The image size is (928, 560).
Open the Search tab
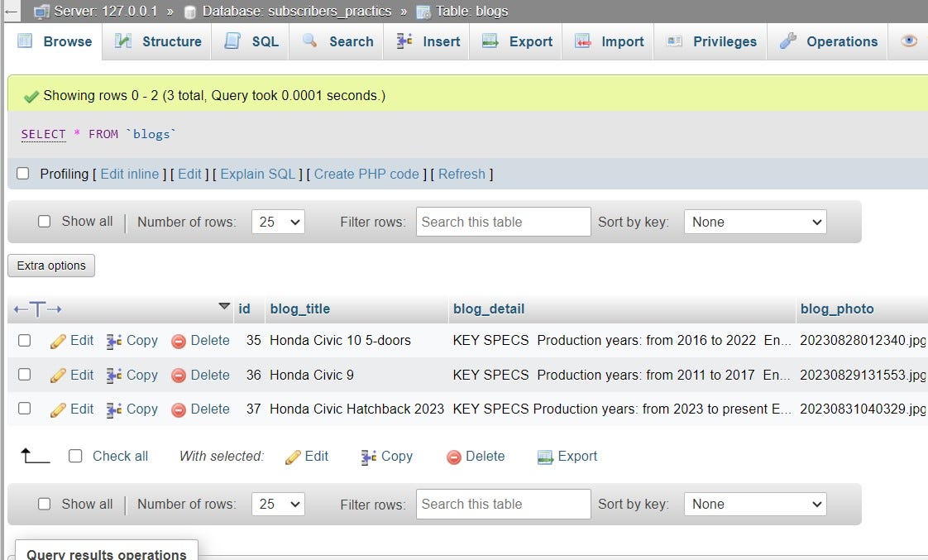coord(337,41)
